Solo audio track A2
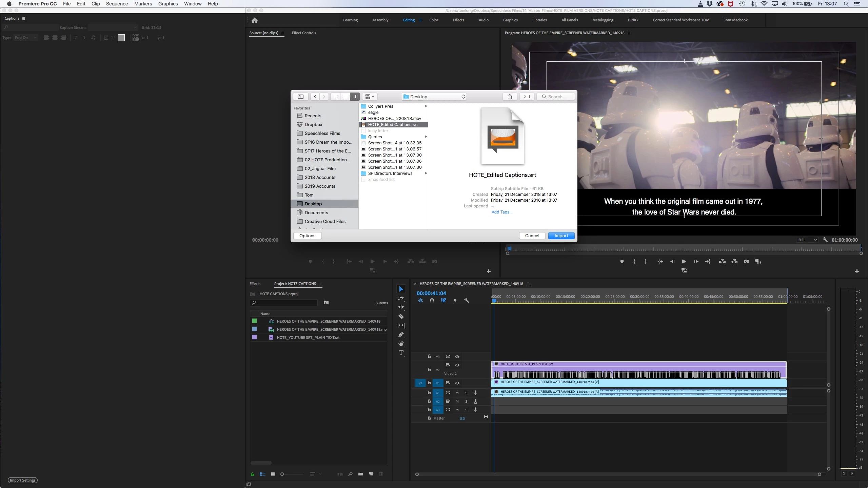 tap(466, 401)
